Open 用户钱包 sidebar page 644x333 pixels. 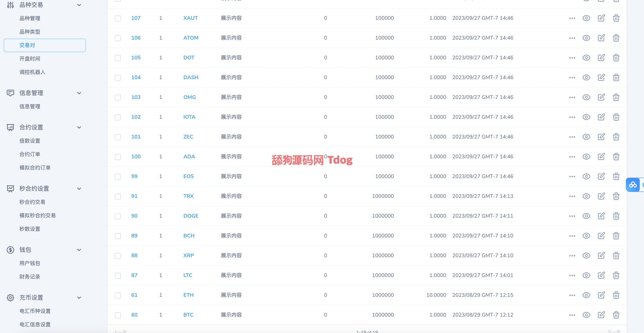point(30,263)
